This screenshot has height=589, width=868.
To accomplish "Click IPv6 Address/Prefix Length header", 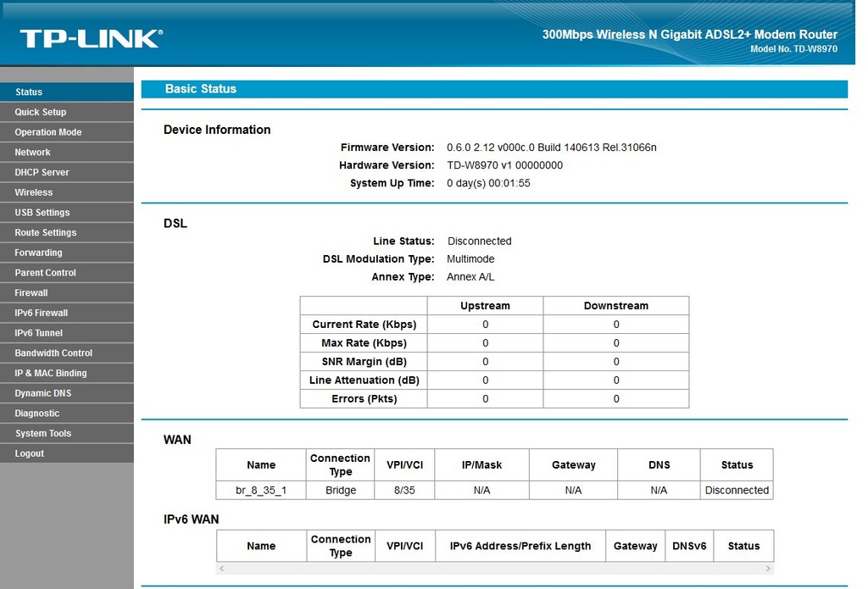I will [520, 546].
